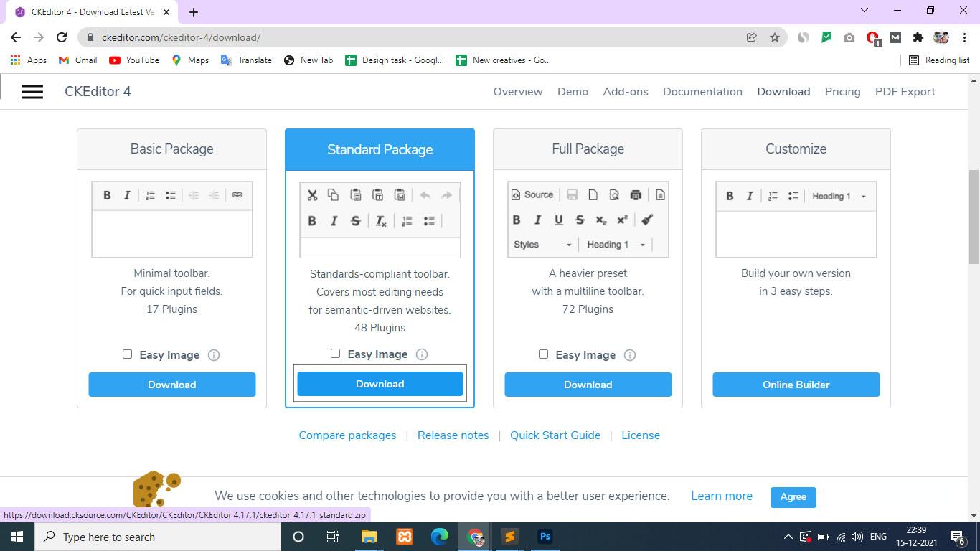
Task: Check Easy Image under Basic Package
Action: click(127, 354)
